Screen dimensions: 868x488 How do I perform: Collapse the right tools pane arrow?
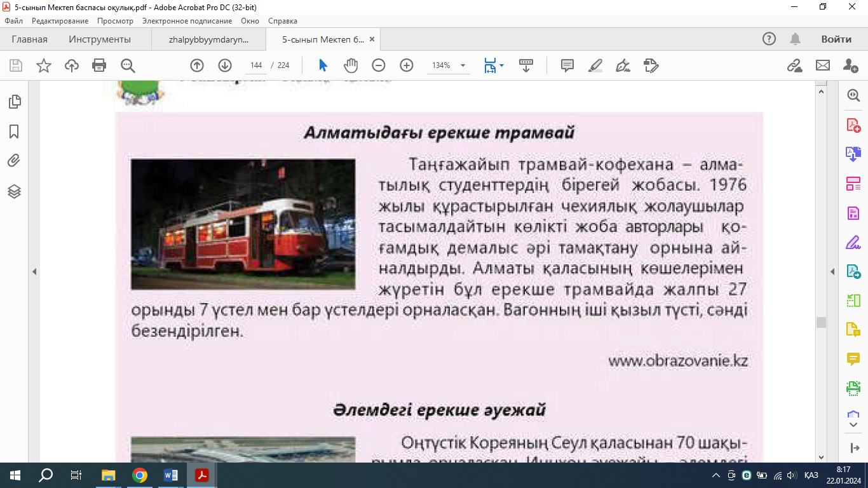pos(832,272)
